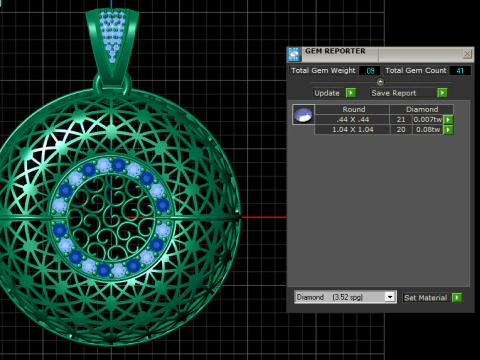Click the Total Gem Weight label

pos(323,70)
